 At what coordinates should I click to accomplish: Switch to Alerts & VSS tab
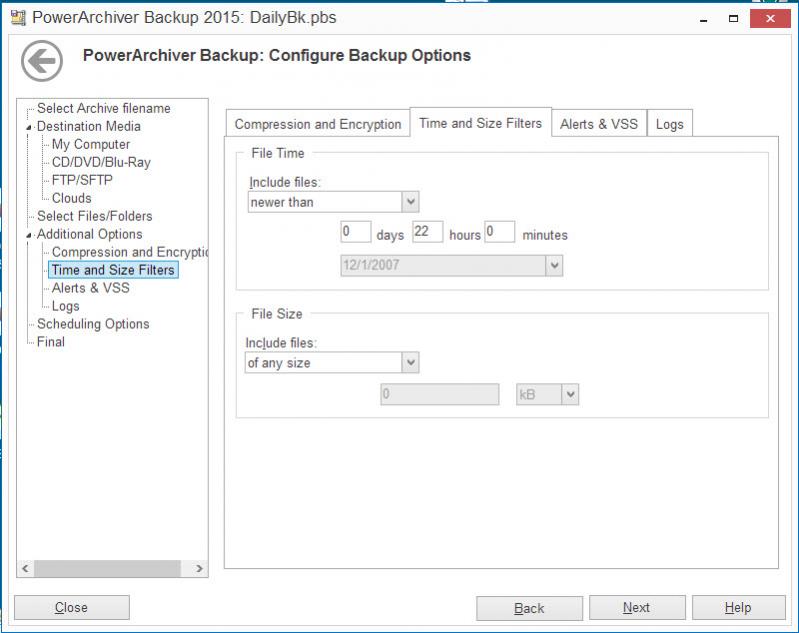coord(599,124)
